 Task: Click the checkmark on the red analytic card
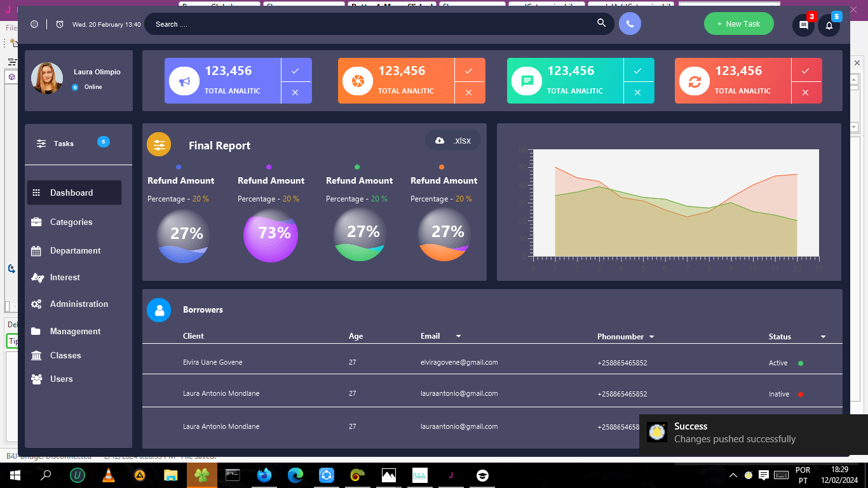(806, 71)
